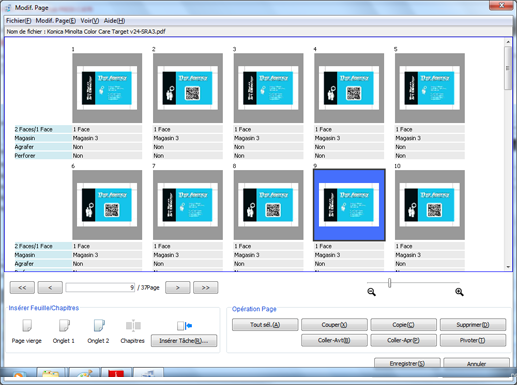Click page 1's '1 Face' cell
The image size is (517, 385).
click(107, 129)
